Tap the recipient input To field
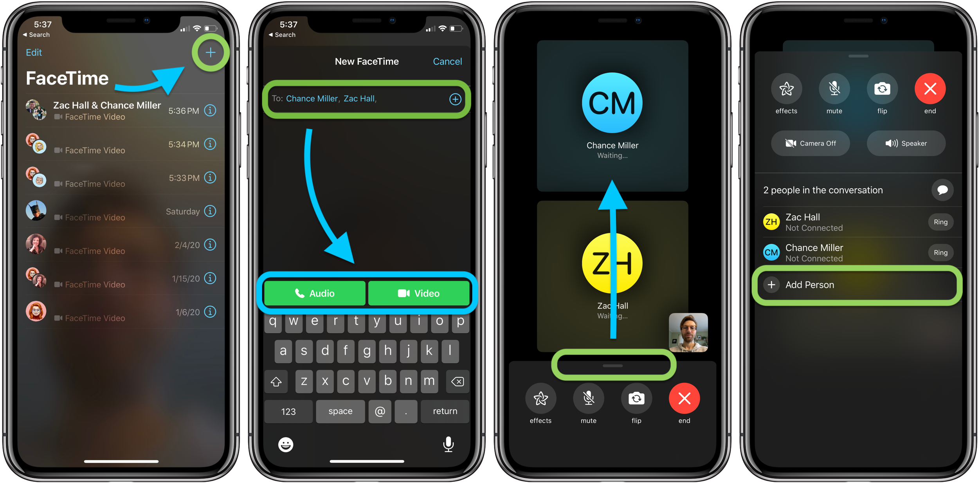The width and height of the screenshot is (980, 483). pos(365,99)
